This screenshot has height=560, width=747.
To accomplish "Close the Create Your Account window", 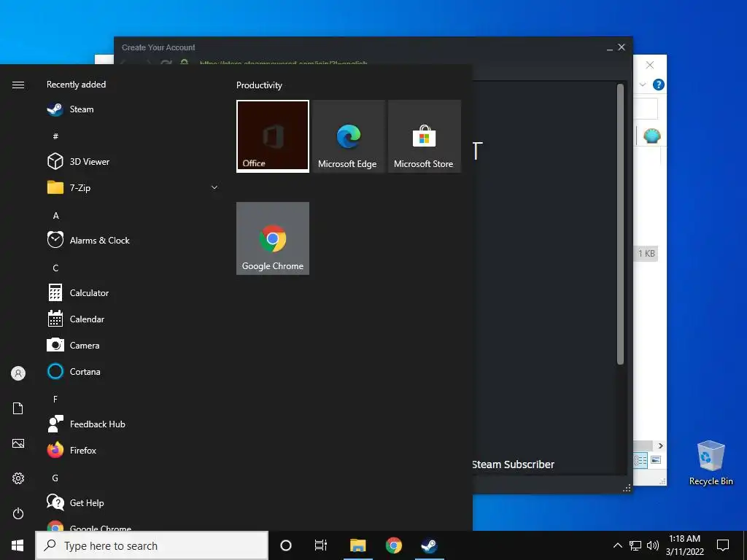I will point(622,47).
